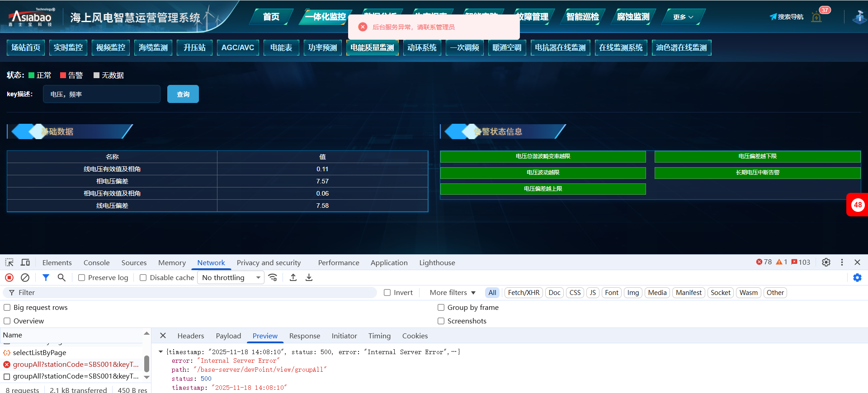Toggle device toolbar icon
This screenshot has height=393, width=868.
pyautogui.click(x=25, y=262)
